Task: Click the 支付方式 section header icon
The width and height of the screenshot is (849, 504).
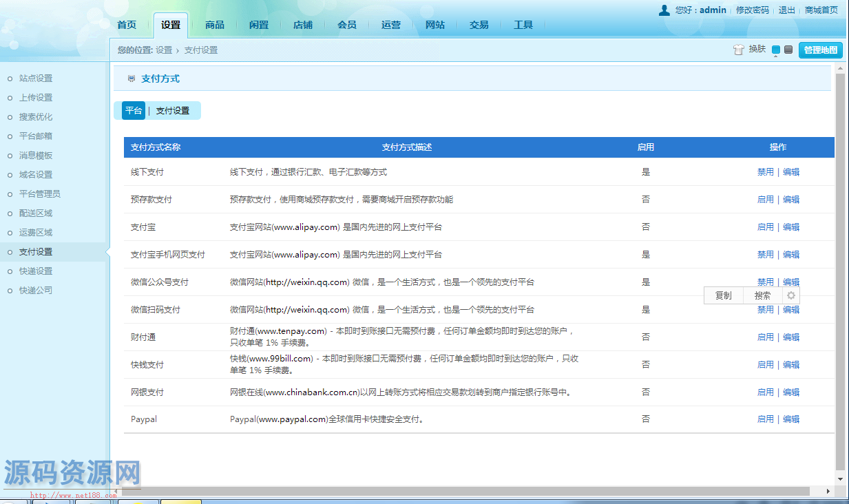Action: click(x=132, y=79)
